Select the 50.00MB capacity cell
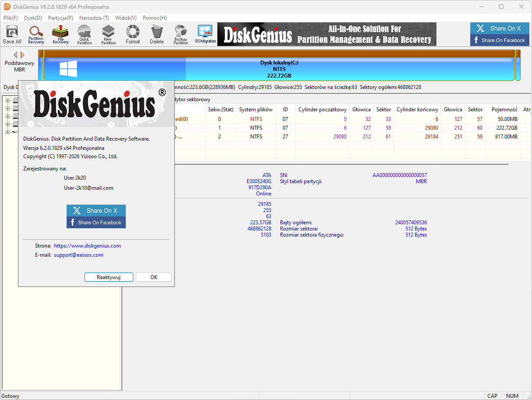The image size is (532, 400). [x=507, y=119]
